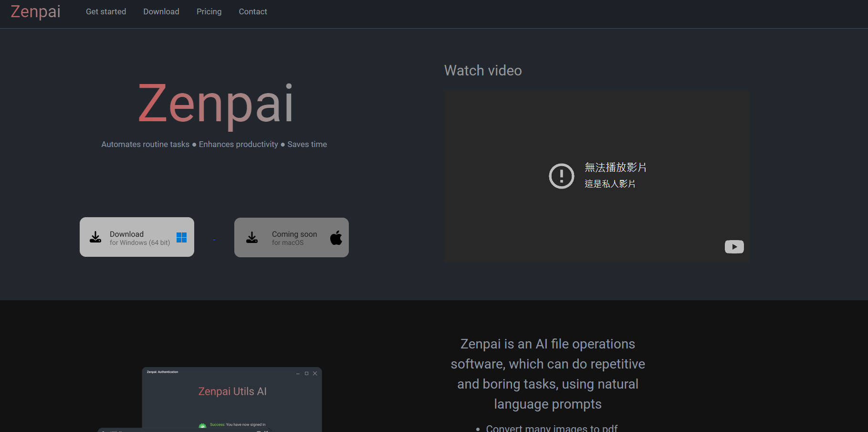Open the Get started page
The height and width of the screenshot is (432, 868).
pyautogui.click(x=105, y=11)
